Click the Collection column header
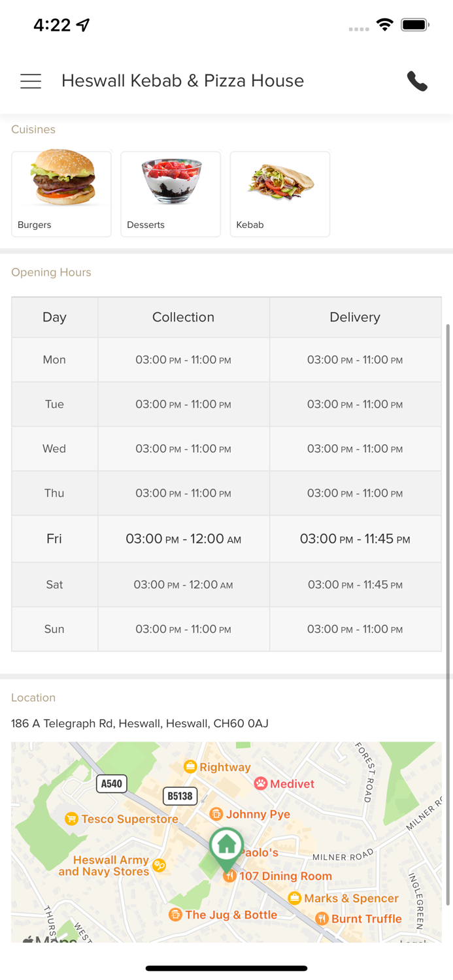 pyautogui.click(x=183, y=318)
